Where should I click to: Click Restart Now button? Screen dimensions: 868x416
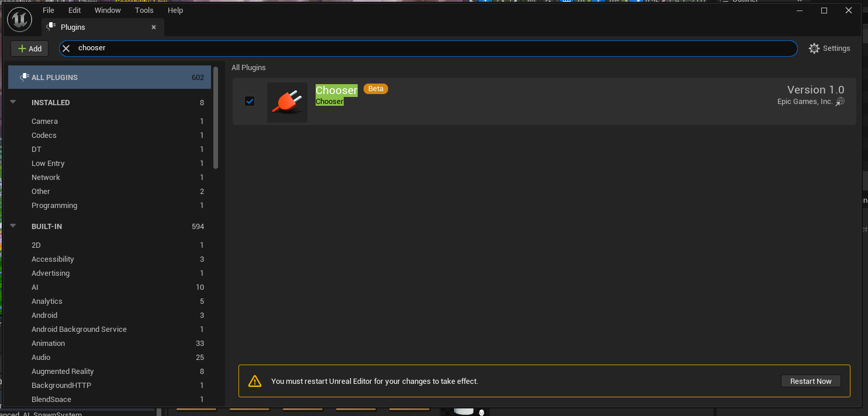(x=811, y=381)
